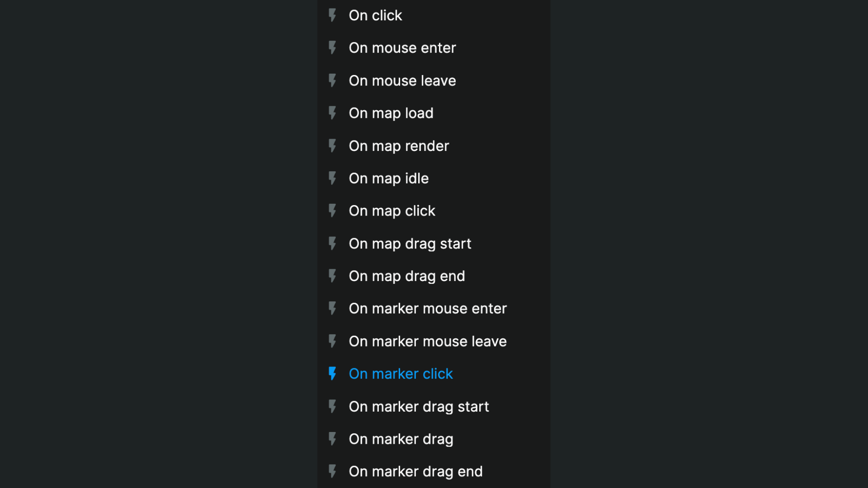This screenshot has height=488, width=868.
Task: Choose the On map drag start trigger
Action: 410,244
